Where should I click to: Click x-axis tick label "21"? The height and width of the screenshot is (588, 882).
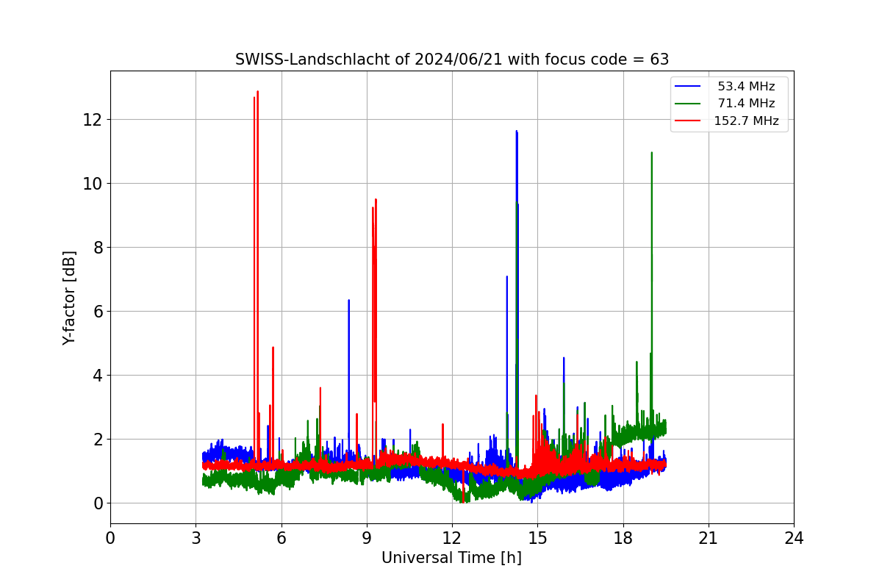click(709, 539)
